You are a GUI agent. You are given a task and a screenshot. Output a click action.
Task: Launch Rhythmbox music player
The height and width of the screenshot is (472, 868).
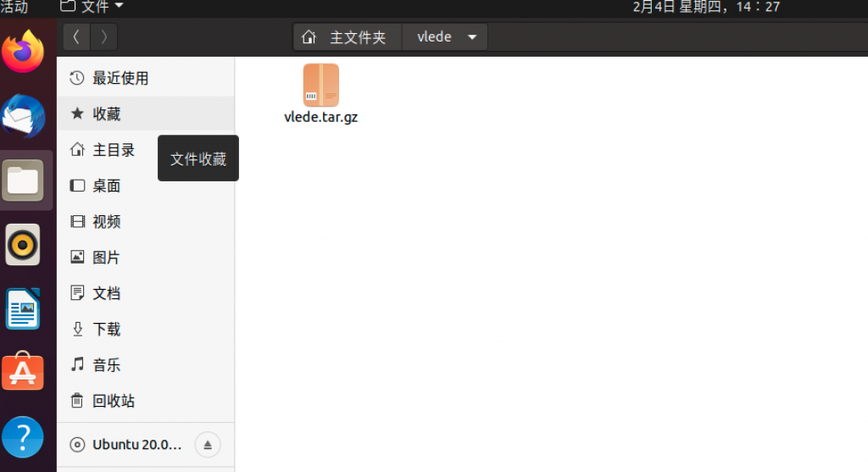click(23, 245)
